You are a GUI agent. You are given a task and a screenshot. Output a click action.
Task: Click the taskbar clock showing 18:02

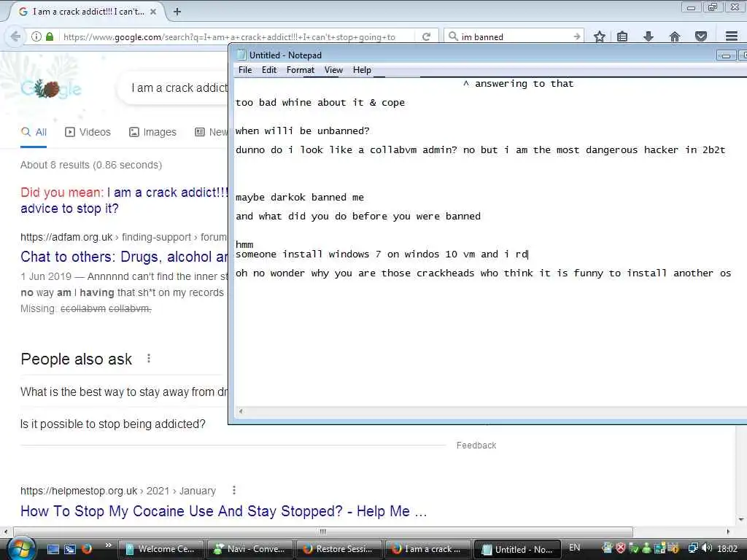coord(727,549)
